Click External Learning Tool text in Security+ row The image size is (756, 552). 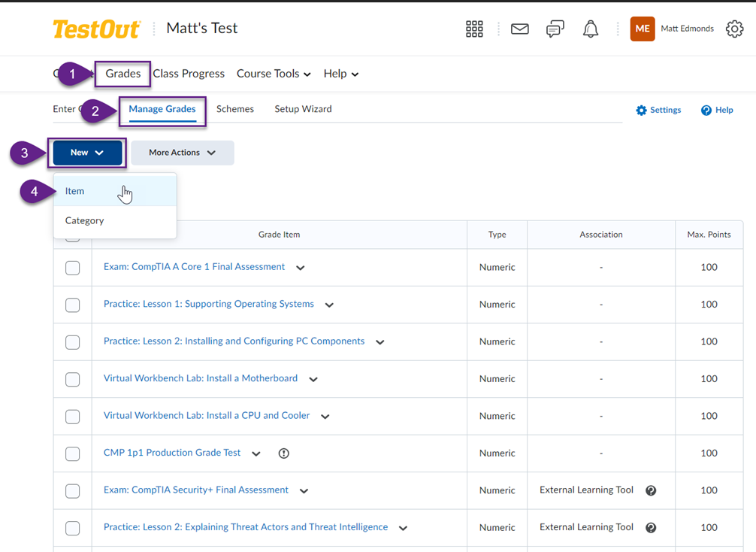point(586,490)
